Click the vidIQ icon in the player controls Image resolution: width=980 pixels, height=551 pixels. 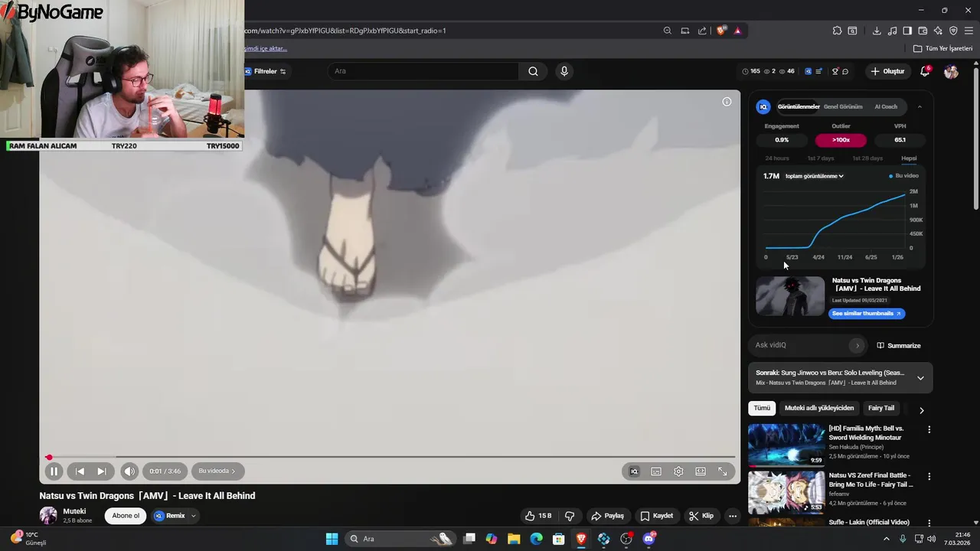pyautogui.click(x=634, y=471)
